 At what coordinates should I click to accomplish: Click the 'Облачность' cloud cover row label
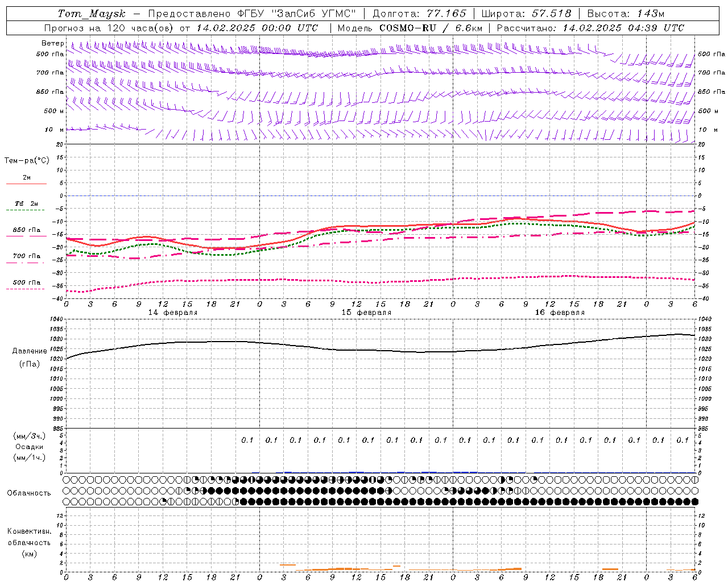tap(29, 493)
